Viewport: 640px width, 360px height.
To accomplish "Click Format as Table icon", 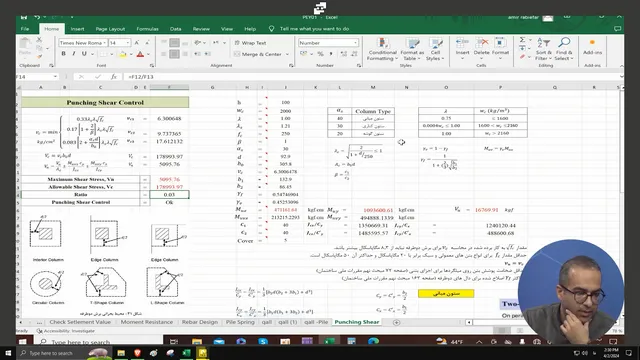I will click(412, 49).
